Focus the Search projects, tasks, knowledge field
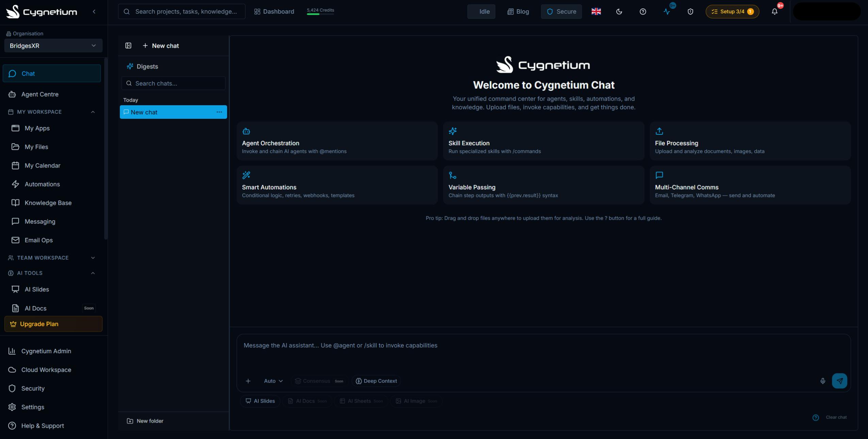This screenshot has width=868, height=439. 181,12
